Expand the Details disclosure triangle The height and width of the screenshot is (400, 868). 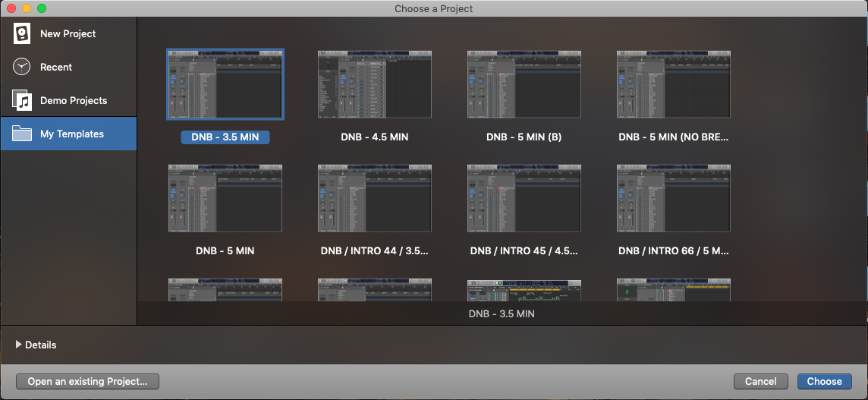(19, 345)
